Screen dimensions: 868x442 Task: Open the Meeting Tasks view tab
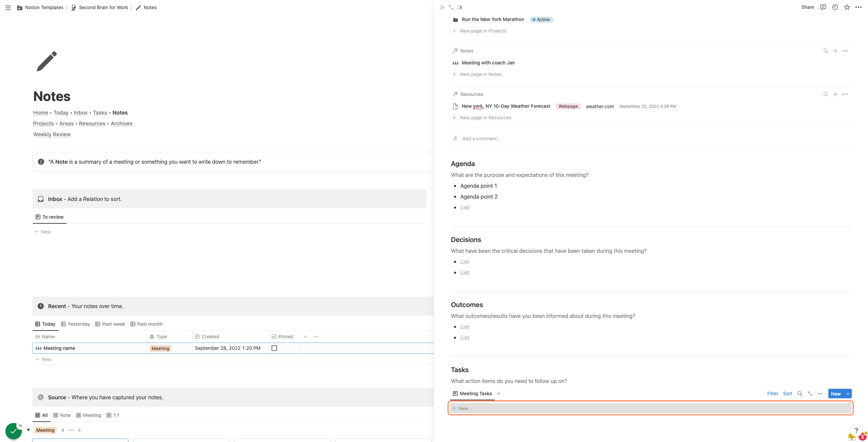[472, 394]
